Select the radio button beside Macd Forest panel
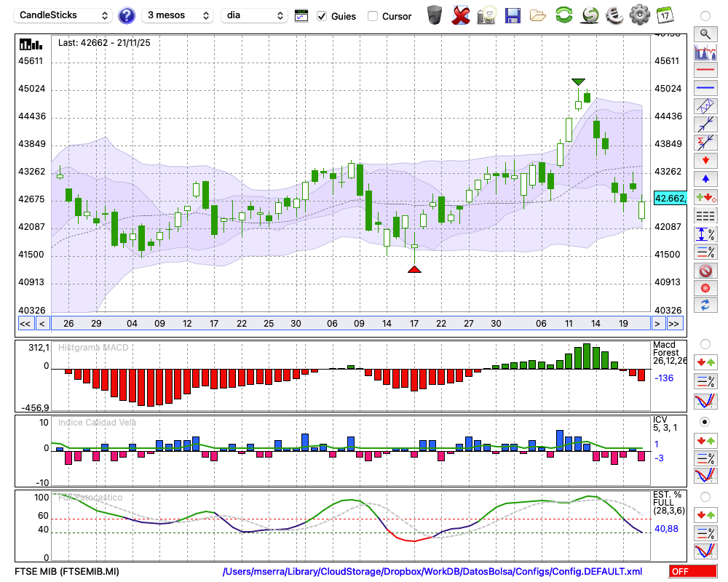This screenshot has width=728, height=582. point(705,343)
